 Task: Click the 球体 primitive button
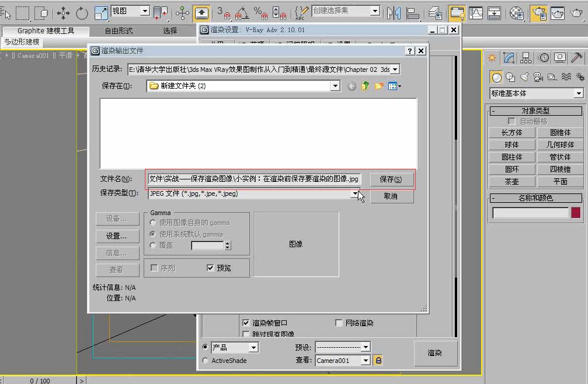pos(511,145)
